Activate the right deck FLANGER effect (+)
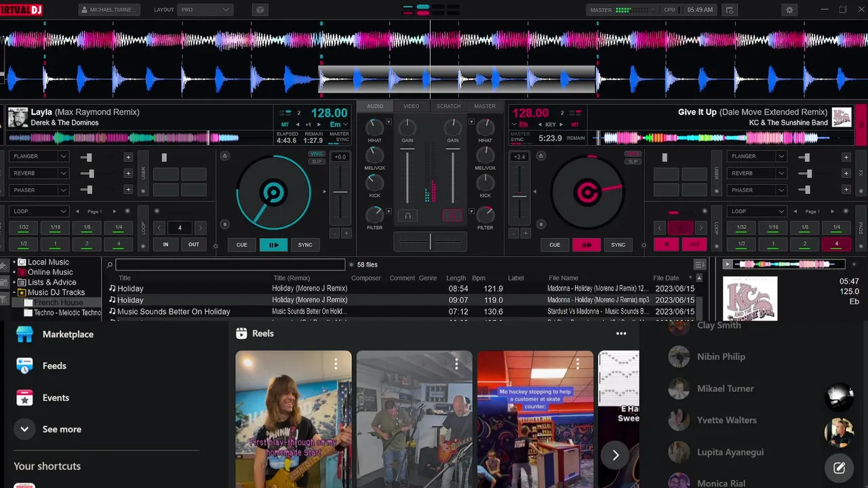This screenshot has width=868, height=488. click(x=846, y=157)
